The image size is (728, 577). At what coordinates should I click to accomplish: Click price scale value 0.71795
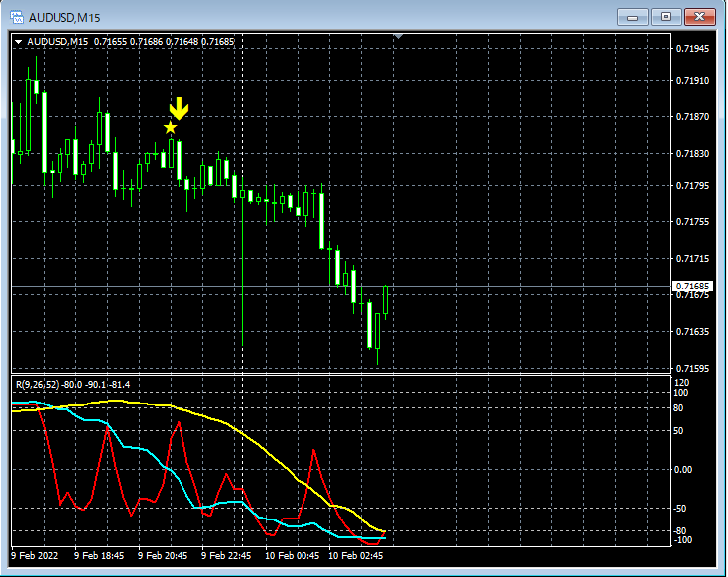pyautogui.click(x=692, y=186)
